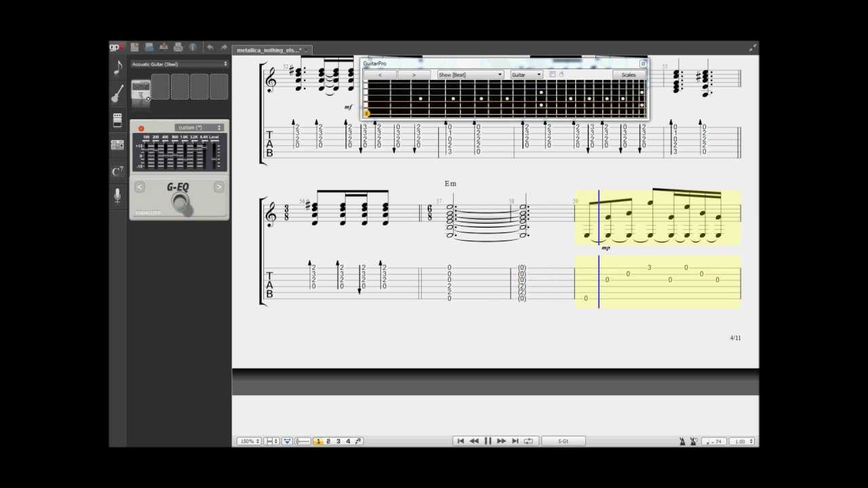Screen dimensions: 868x488
Task: Click the multitrack view icon
Action: pos(287,441)
